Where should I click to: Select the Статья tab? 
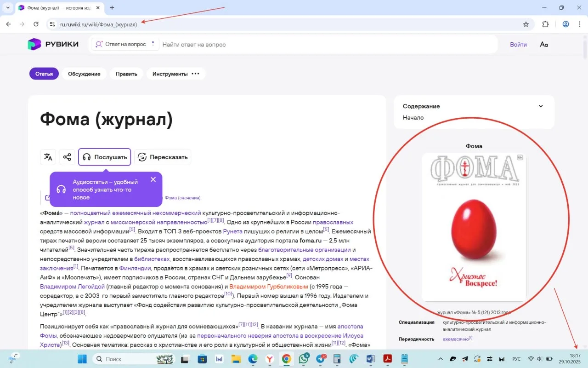(44, 74)
